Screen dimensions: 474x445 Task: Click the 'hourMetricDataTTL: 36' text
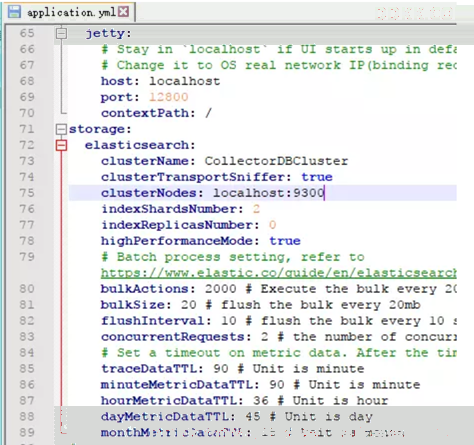tap(185, 401)
